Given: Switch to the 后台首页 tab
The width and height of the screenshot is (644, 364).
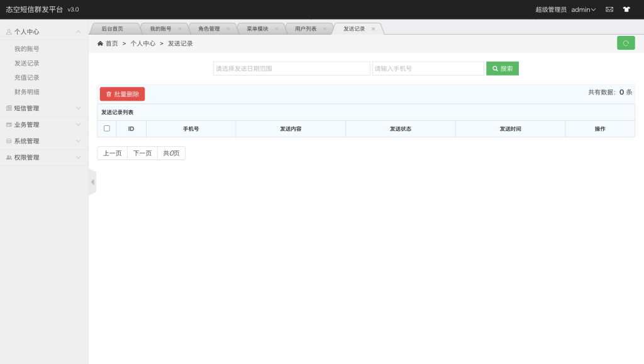Looking at the screenshot, I should 112,28.
